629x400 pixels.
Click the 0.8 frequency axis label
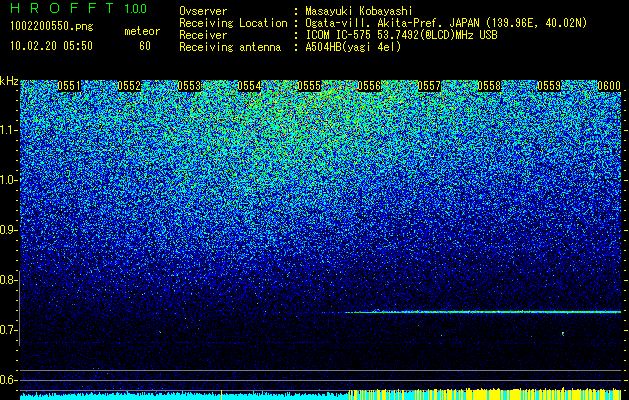click(x=7, y=280)
